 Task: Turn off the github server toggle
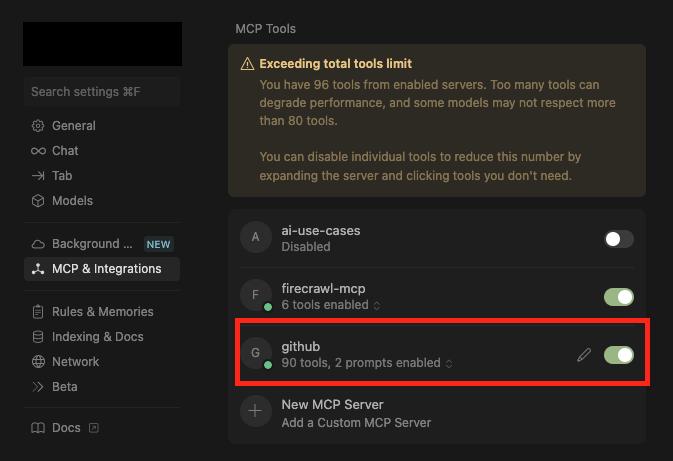point(619,355)
